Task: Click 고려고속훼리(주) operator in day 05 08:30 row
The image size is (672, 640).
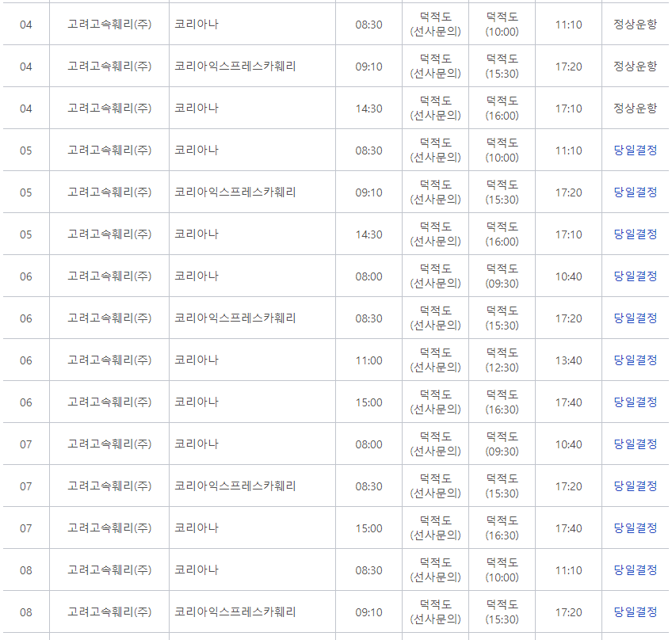Action: click(109, 150)
